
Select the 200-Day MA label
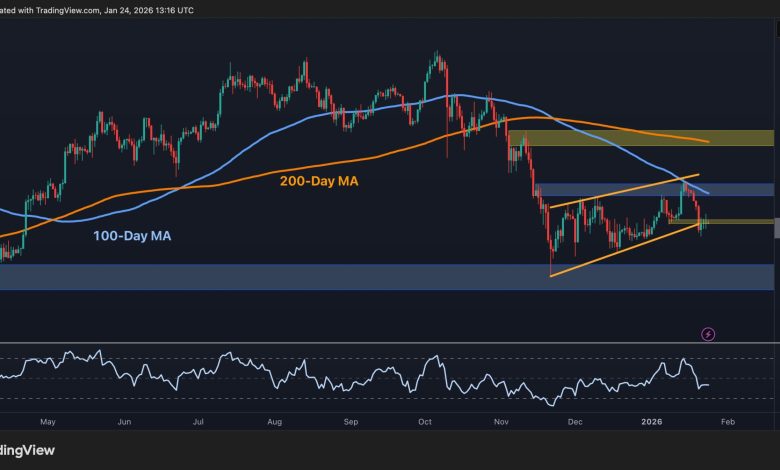318,182
